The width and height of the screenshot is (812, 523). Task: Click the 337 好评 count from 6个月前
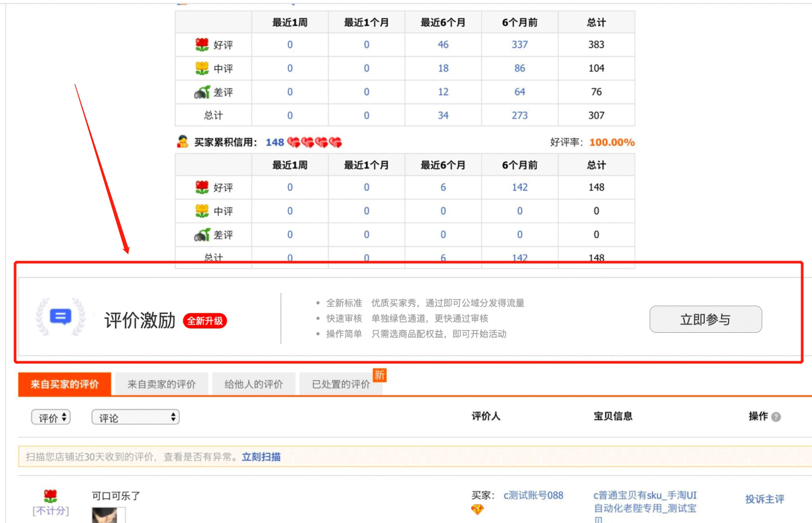pyautogui.click(x=520, y=45)
